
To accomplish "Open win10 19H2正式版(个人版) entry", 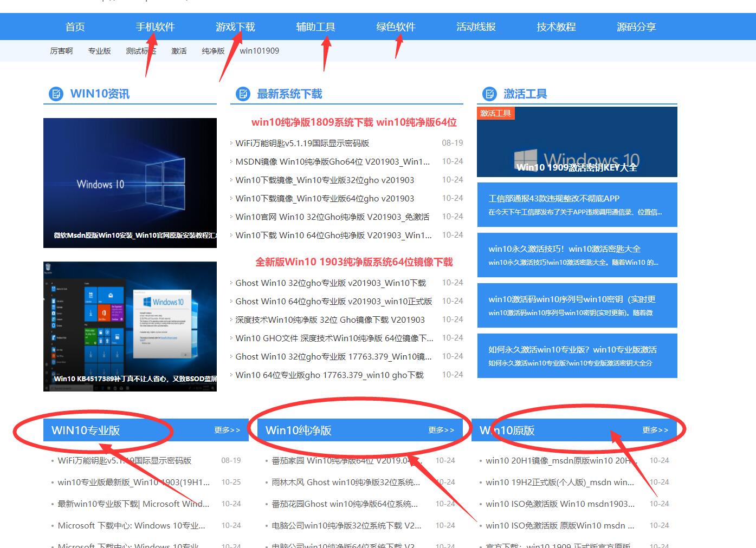I will click(560, 482).
